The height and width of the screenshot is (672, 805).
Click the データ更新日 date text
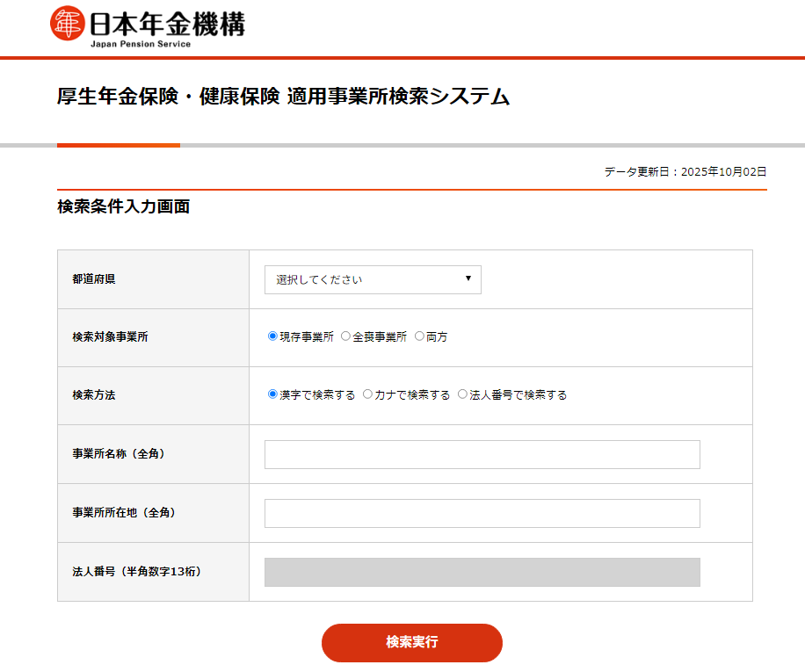[x=685, y=171]
